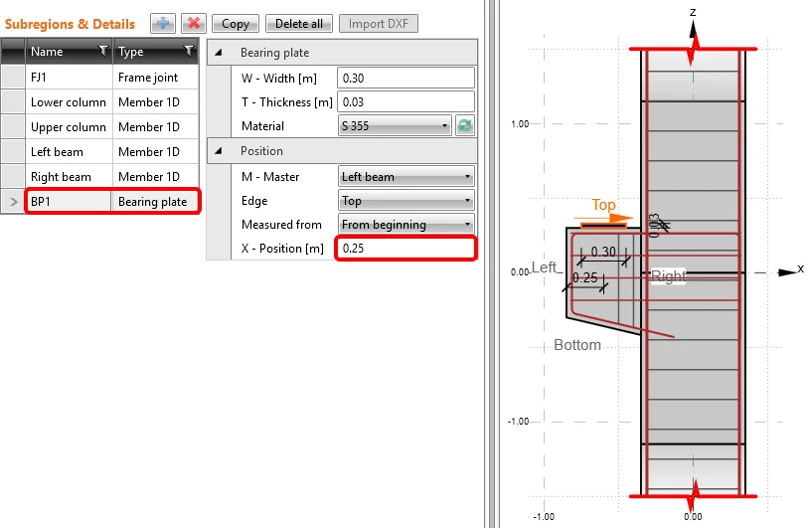
Task: Click the Name column filter icon
Action: 103,51
